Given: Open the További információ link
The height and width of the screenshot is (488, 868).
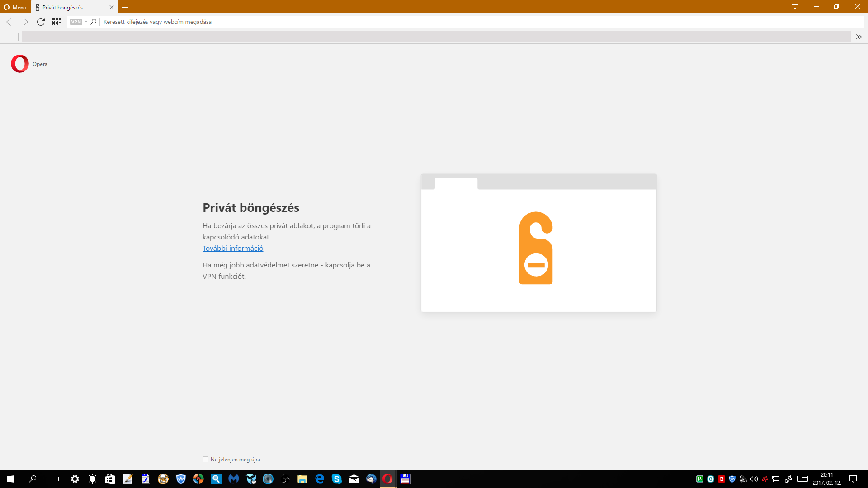Looking at the screenshot, I should tap(233, 248).
